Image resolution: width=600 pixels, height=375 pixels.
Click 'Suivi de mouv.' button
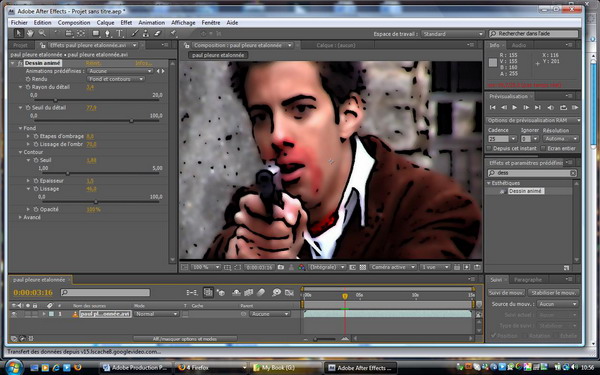tap(506, 293)
